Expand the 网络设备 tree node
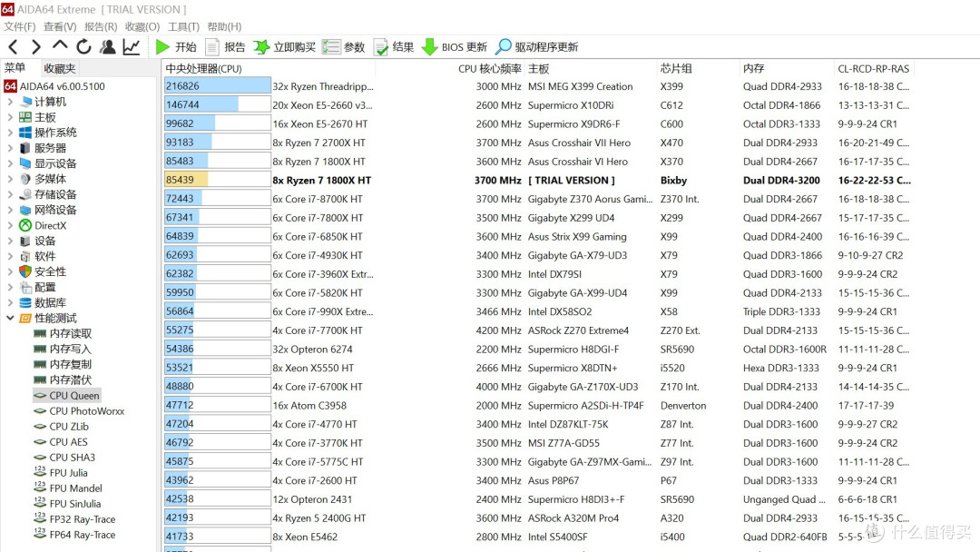 10,210
